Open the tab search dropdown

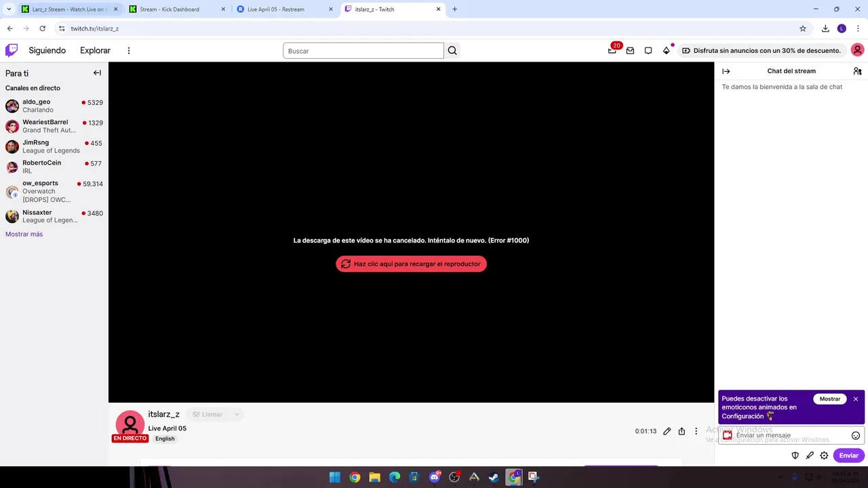pos(9,9)
